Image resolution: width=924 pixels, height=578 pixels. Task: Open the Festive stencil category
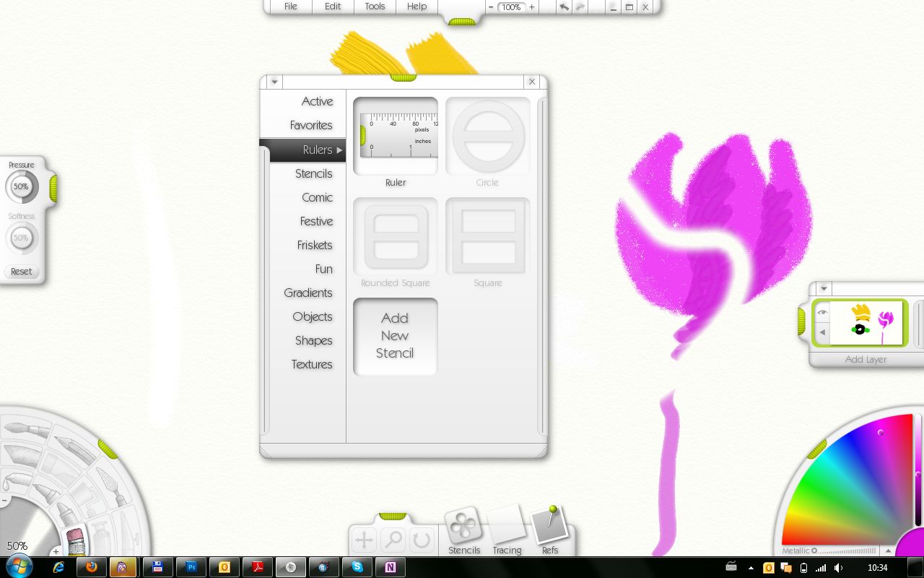(x=316, y=221)
